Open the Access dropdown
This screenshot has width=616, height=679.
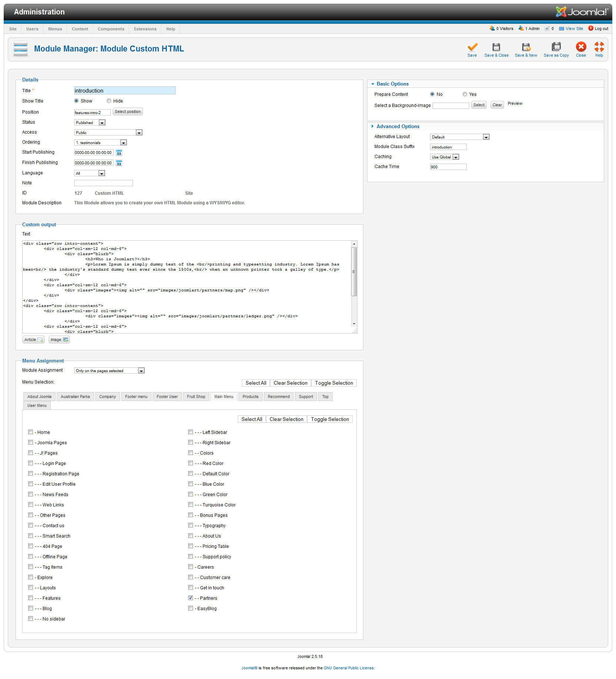coord(108,133)
